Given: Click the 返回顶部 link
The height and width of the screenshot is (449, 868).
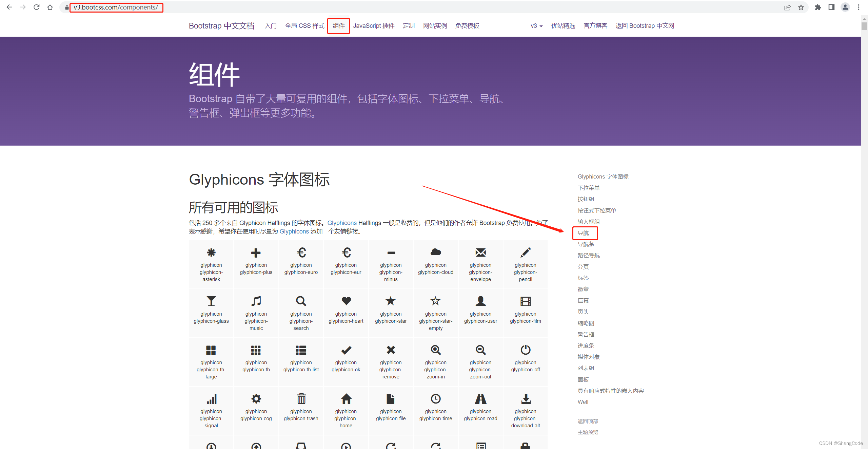Looking at the screenshot, I should tap(588, 421).
